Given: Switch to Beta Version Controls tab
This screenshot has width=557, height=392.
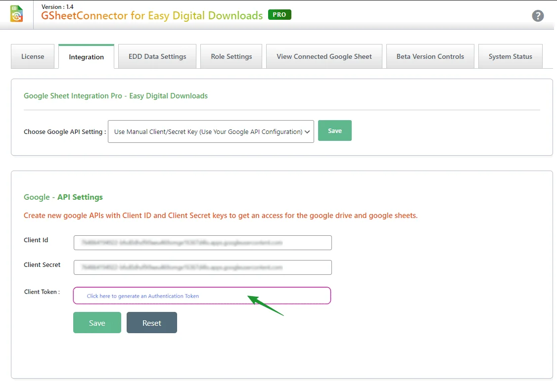Looking at the screenshot, I should [430, 57].
